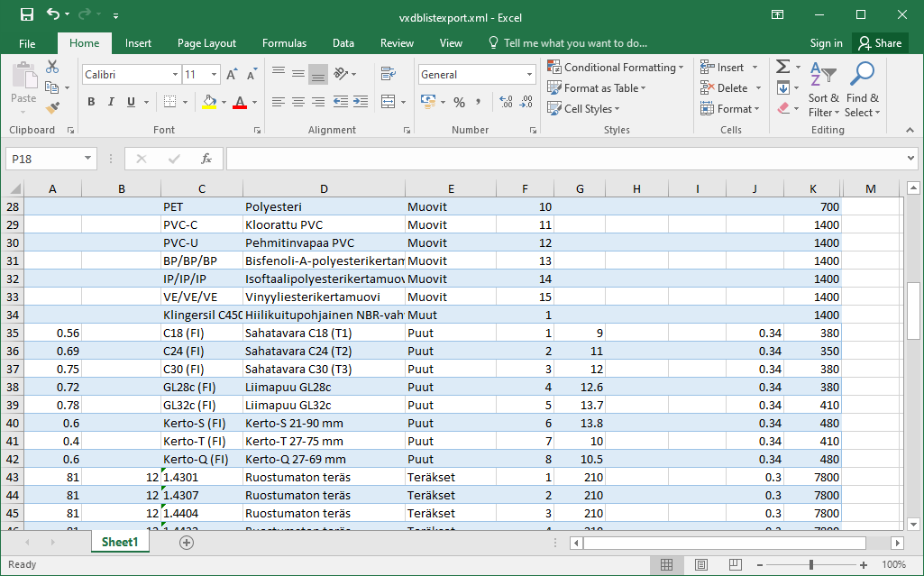
Task: Add a new sheet with plus icon
Action: click(187, 542)
